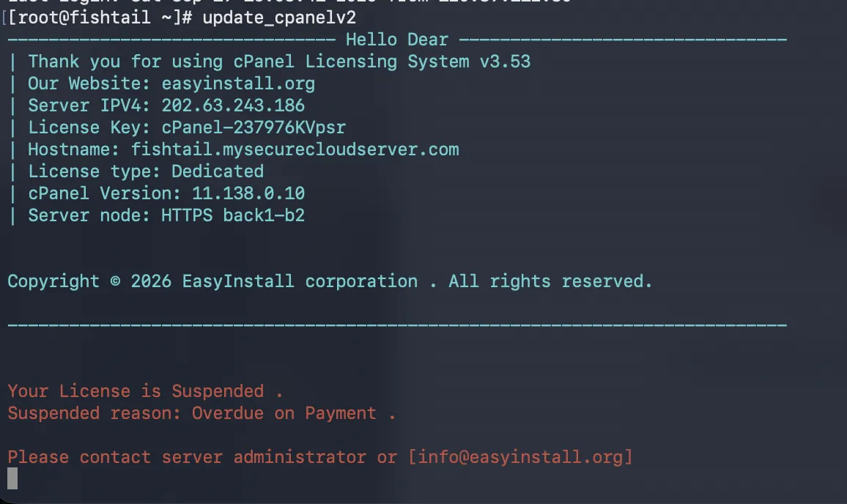Click the blinking terminal cursor block
This screenshot has height=504, width=847.
tap(12, 478)
